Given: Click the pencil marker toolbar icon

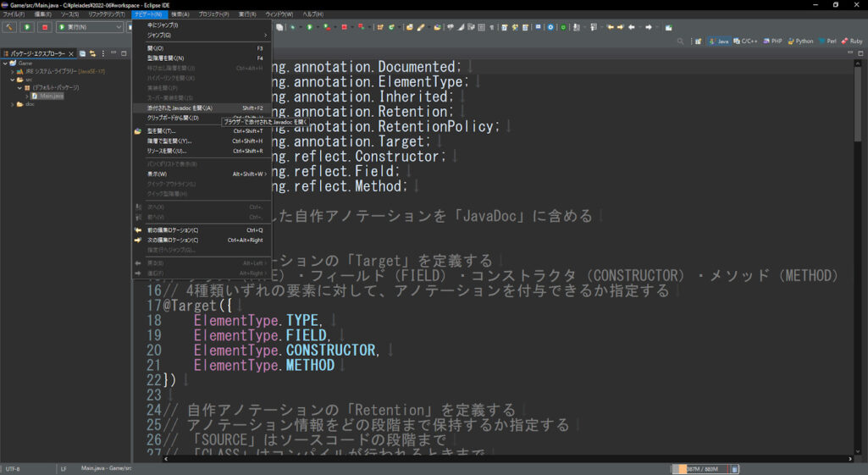Looking at the screenshot, I should tap(421, 26).
